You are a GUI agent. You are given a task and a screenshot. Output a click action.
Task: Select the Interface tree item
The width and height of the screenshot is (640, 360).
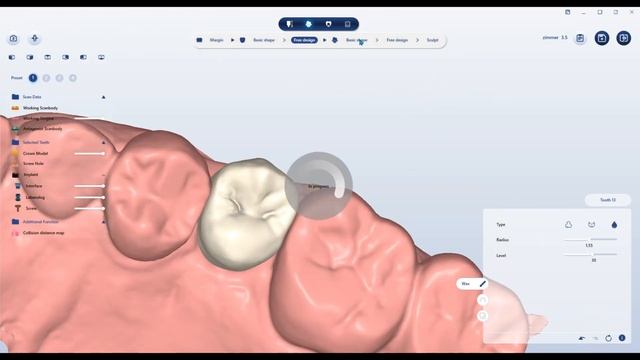tap(34, 186)
